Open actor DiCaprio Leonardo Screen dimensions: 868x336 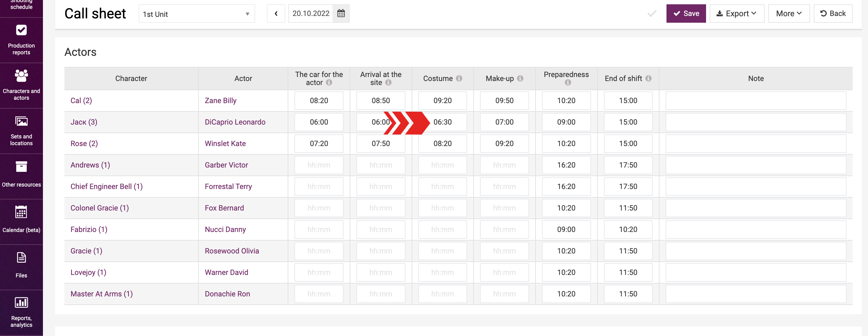(x=235, y=122)
